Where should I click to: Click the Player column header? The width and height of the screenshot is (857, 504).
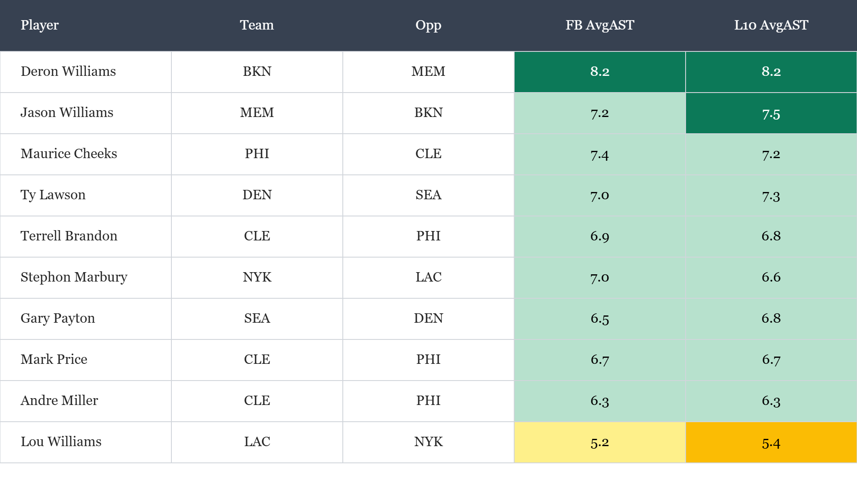point(40,25)
